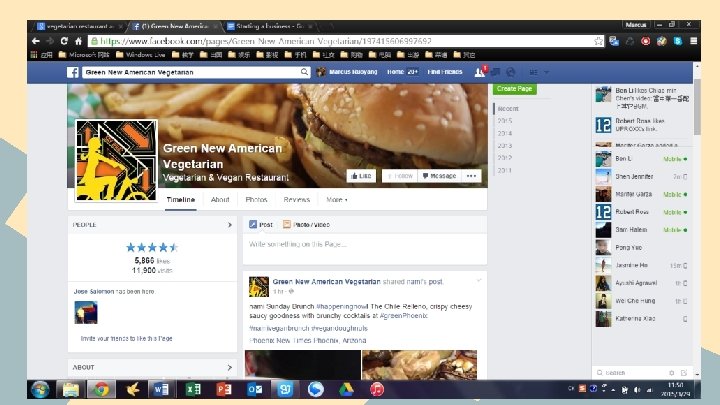The width and height of the screenshot is (720, 405).
Task: Launch Outlook from the taskbar
Action: pyautogui.click(x=254, y=389)
